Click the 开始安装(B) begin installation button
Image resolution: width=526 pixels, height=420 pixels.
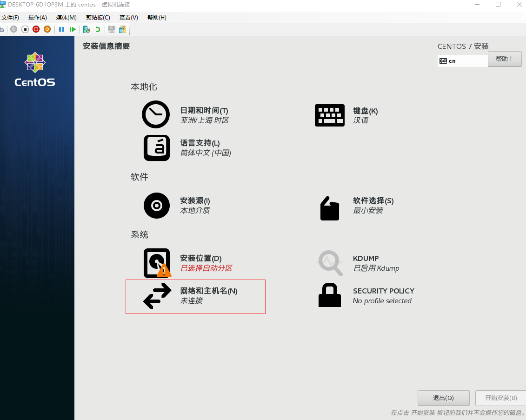coord(500,398)
